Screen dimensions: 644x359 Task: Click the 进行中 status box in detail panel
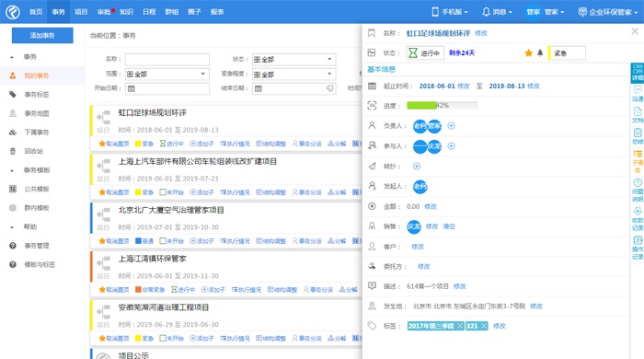425,53
